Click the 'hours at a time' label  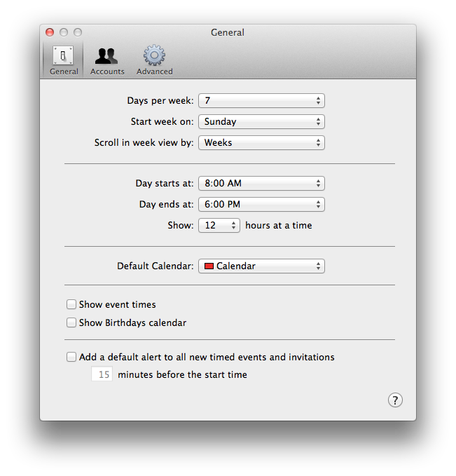tap(279, 226)
